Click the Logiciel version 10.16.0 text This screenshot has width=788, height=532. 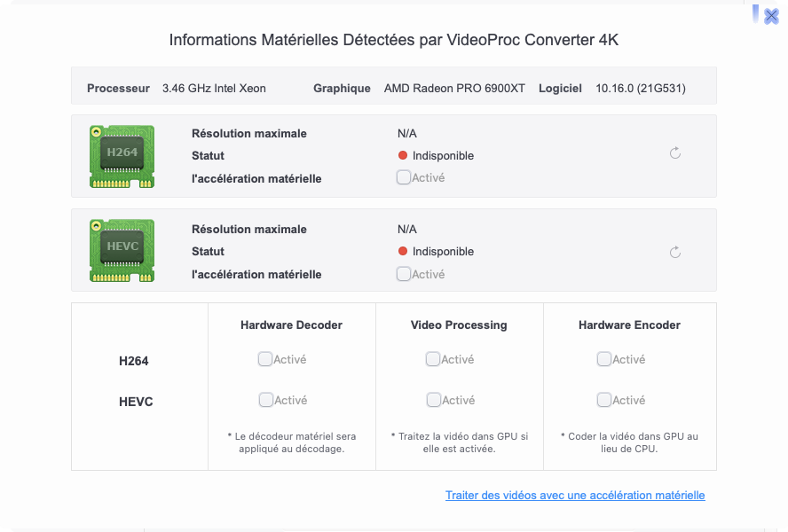pos(640,89)
